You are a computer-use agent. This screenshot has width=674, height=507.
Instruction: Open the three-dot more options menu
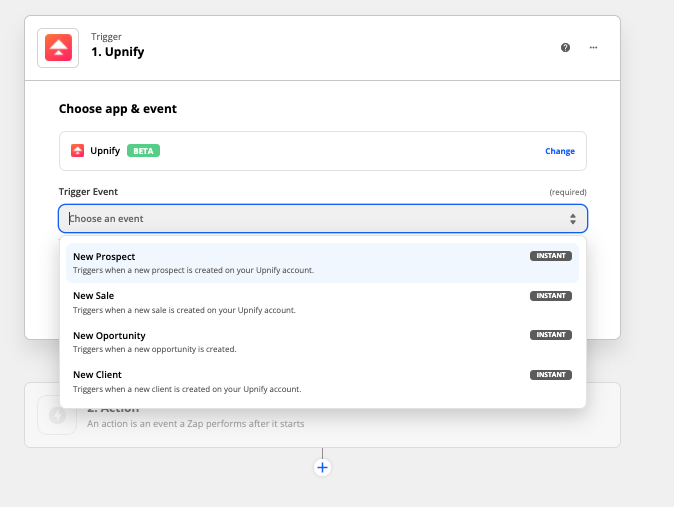[x=593, y=48]
